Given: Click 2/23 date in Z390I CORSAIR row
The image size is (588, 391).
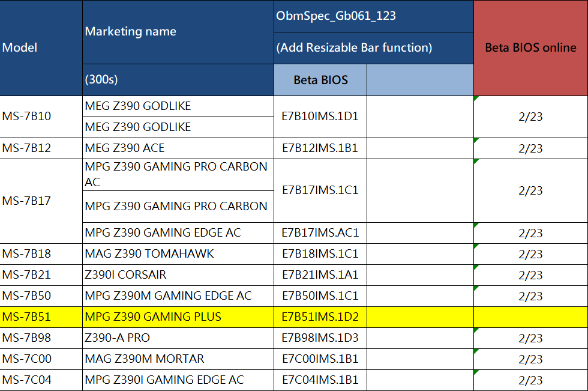Looking at the screenshot, I should (530, 275).
